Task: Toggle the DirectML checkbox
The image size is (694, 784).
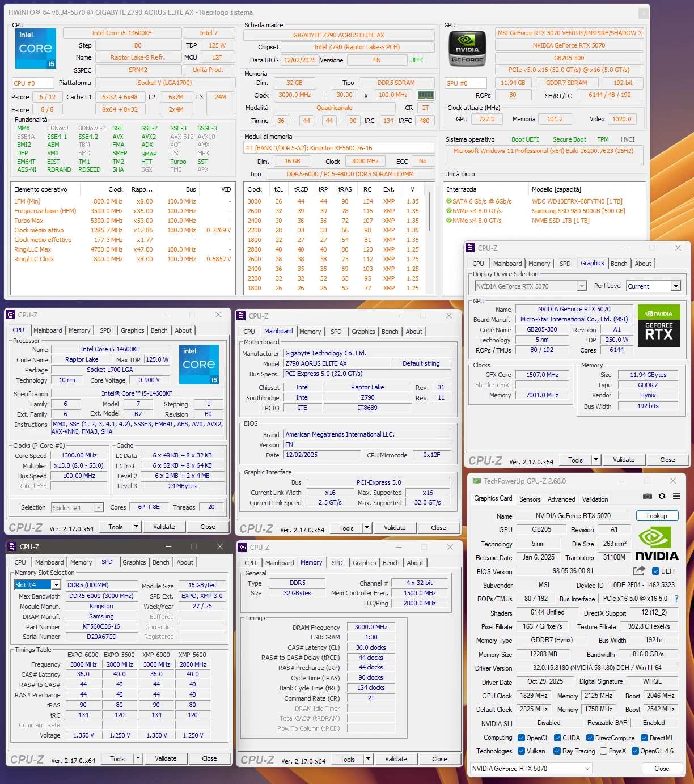Action: tap(644, 738)
